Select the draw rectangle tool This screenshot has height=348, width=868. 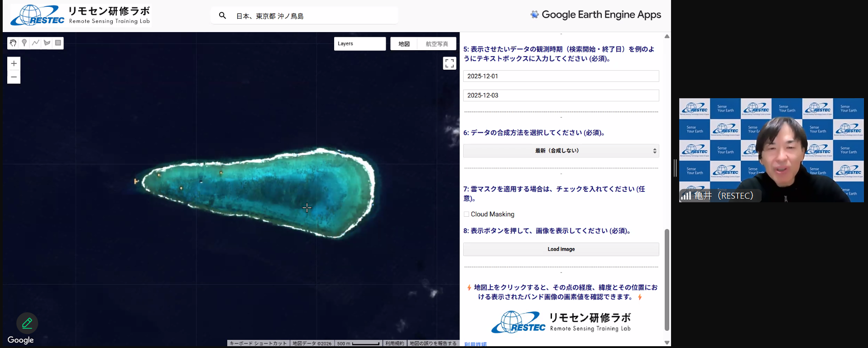[58, 43]
